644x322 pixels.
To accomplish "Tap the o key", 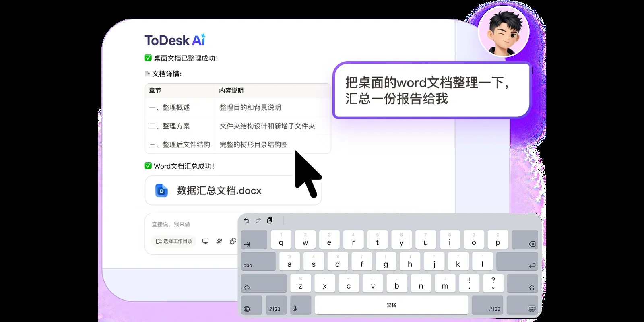I will [x=474, y=240].
